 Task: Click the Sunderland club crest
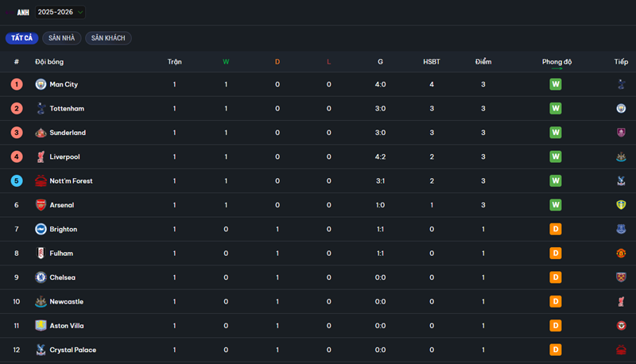[x=41, y=133]
